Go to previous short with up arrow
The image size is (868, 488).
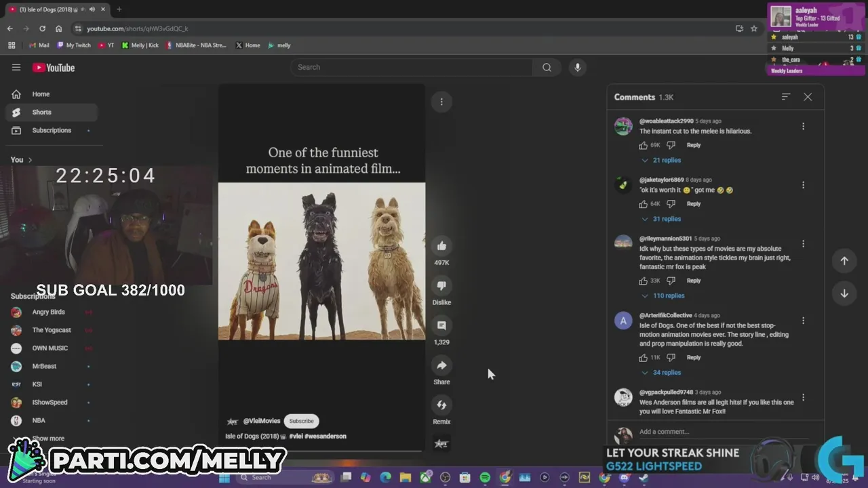click(844, 261)
